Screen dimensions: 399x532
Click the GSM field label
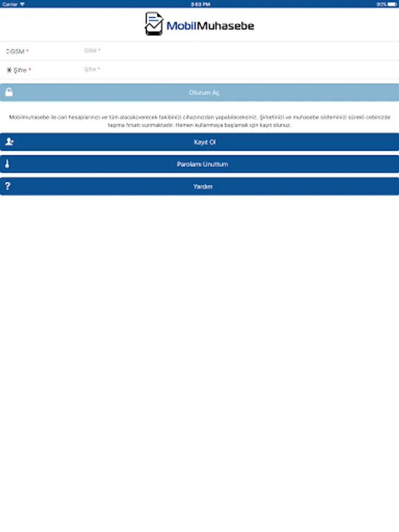point(17,51)
